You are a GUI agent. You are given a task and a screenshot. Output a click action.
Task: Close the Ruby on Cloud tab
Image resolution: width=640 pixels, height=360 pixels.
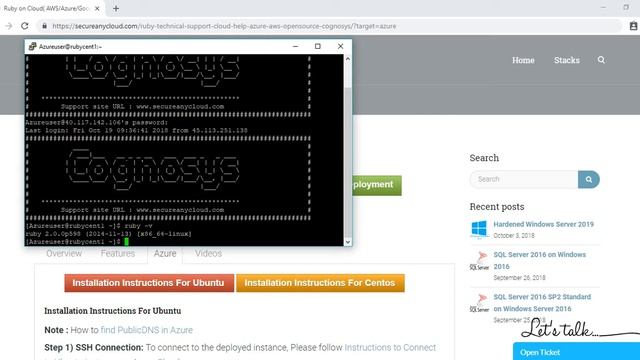click(x=97, y=8)
